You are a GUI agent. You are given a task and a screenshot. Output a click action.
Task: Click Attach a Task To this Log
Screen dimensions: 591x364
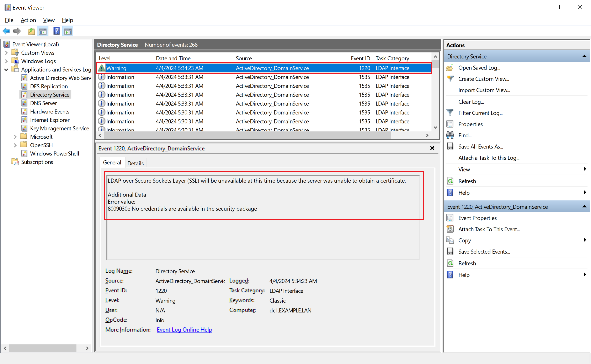point(489,158)
